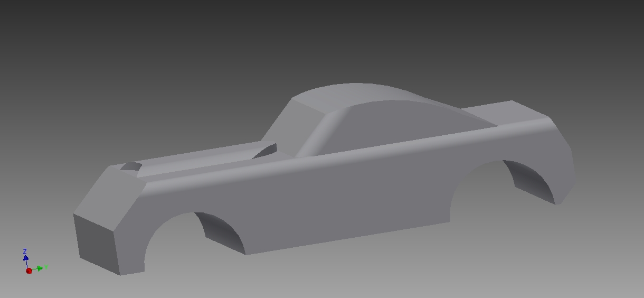The image size is (644, 298).
Task: Click the inner face of front wheel well
Action: coord(223,232)
